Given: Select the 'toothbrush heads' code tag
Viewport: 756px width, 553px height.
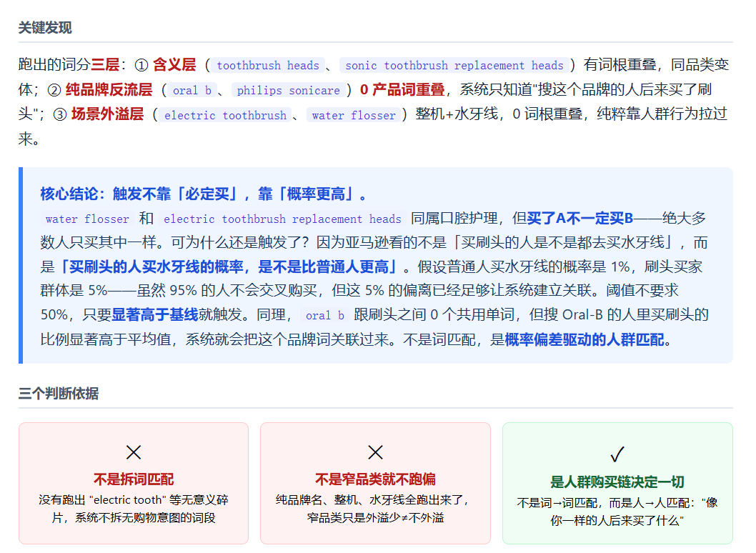Looking at the screenshot, I should pyautogui.click(x=267, y=65).
